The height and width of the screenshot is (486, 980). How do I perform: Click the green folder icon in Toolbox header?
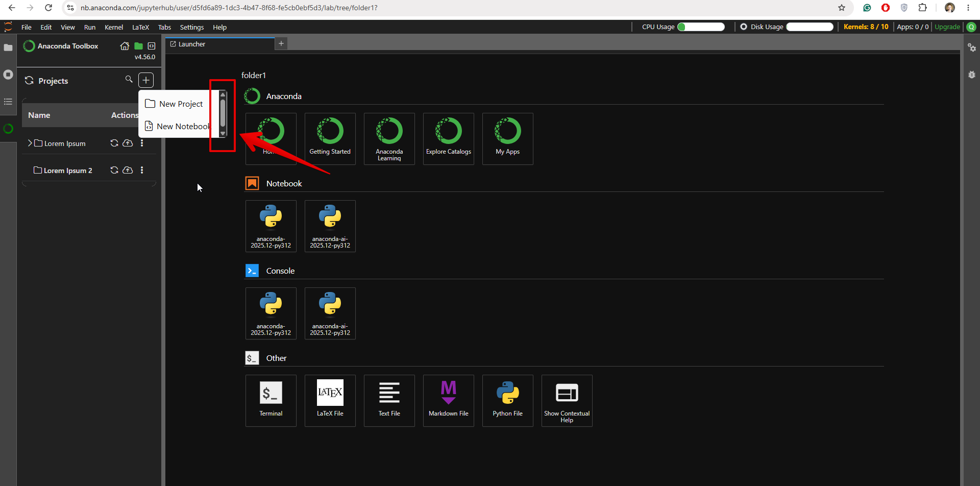(138, 46)
